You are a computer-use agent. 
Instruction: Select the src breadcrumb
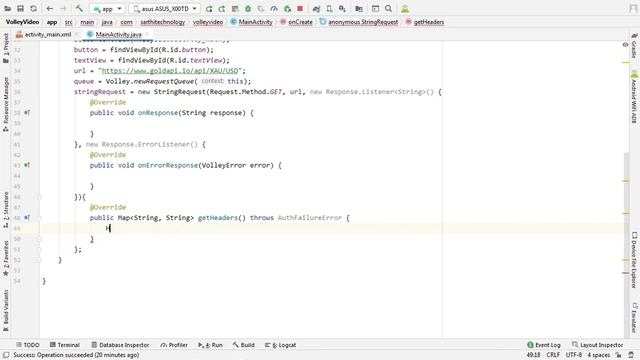(x=69, y=22)
